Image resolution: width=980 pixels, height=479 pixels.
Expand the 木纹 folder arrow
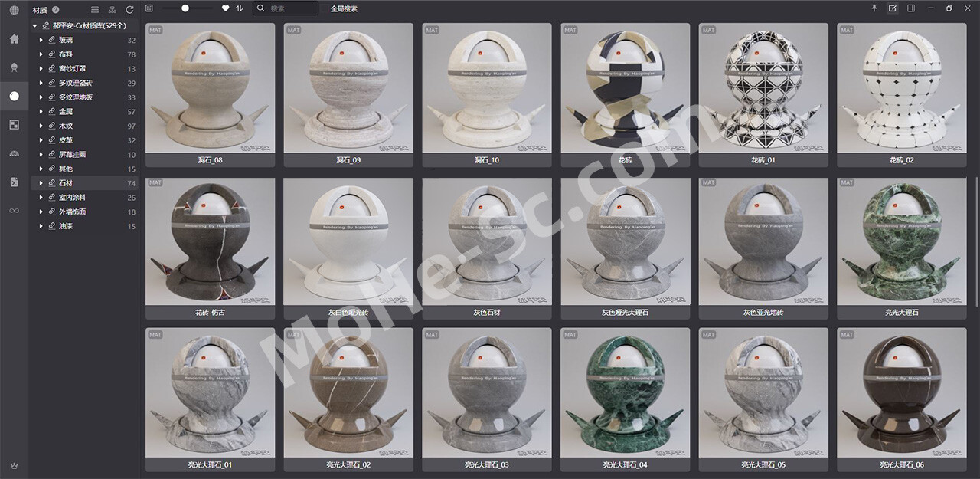[x=41, y=126]
